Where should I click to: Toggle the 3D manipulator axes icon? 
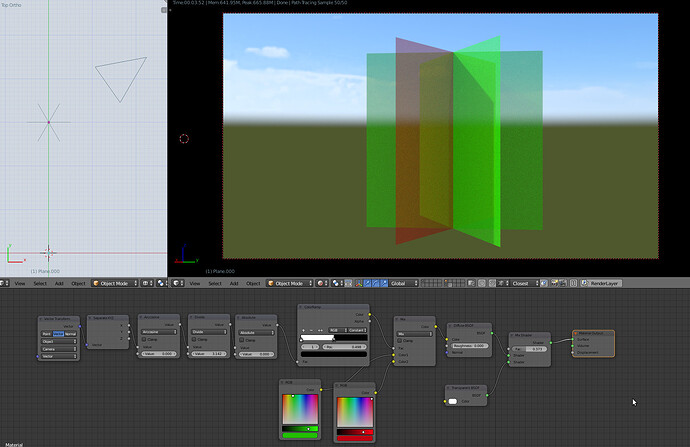coord(359,283)
